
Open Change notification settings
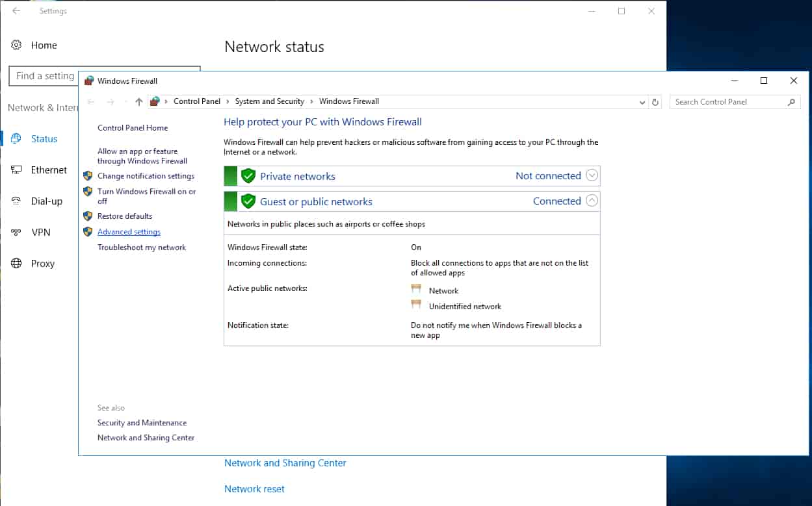[x=146, y=176]
